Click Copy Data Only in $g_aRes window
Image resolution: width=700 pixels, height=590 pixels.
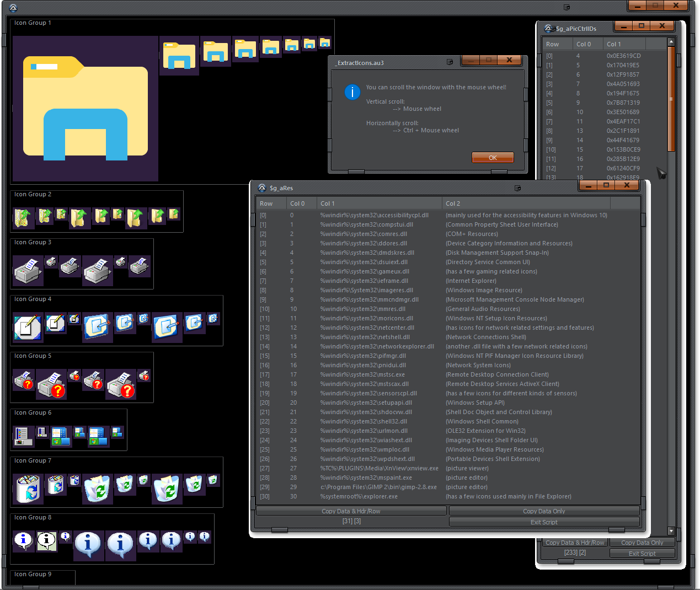(544, 511)
